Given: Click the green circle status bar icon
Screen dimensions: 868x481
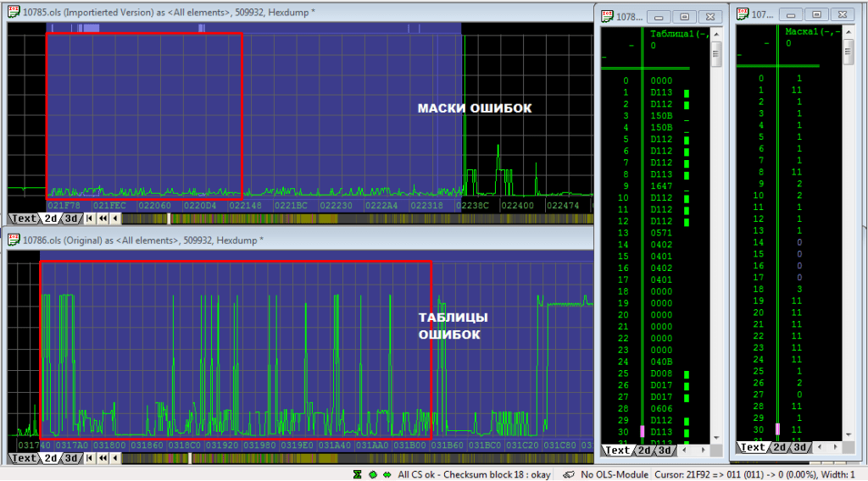Looking at the screenshot, I should (x=371, y=474).
